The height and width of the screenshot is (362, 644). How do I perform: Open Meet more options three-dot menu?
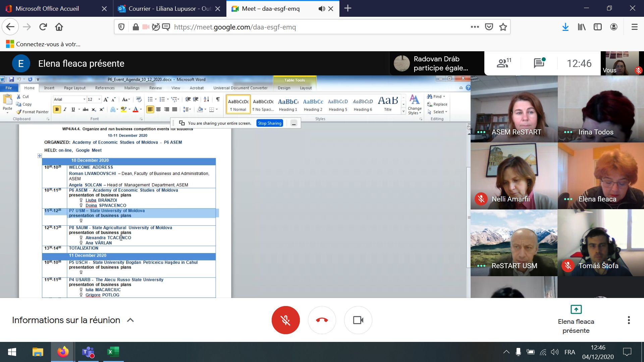tap(629, 320)
